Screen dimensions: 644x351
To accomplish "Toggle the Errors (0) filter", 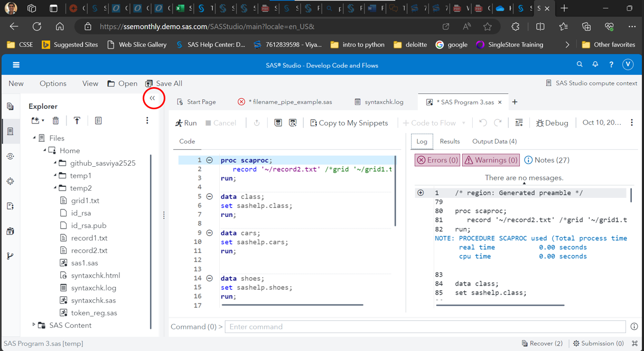I will point(437,160).
